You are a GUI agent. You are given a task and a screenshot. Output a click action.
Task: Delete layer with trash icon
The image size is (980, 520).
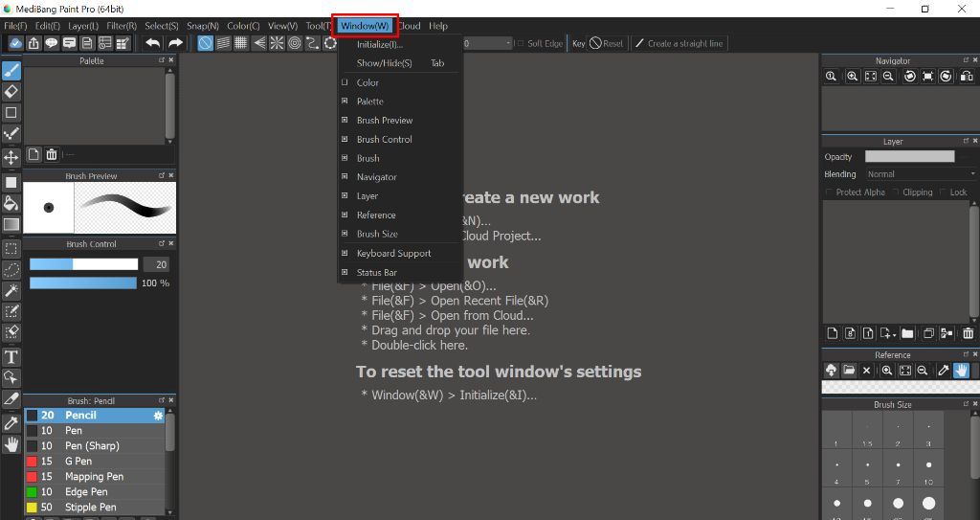point(969,333)
